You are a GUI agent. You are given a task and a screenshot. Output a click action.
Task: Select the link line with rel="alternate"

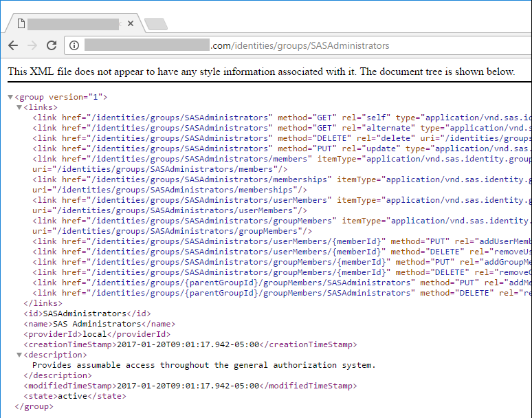pos(282,128)
